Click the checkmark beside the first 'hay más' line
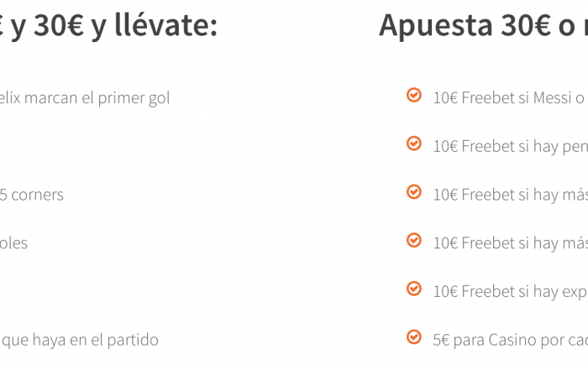The width and height of the screenshot is (588, 370). tap(414, 192)
